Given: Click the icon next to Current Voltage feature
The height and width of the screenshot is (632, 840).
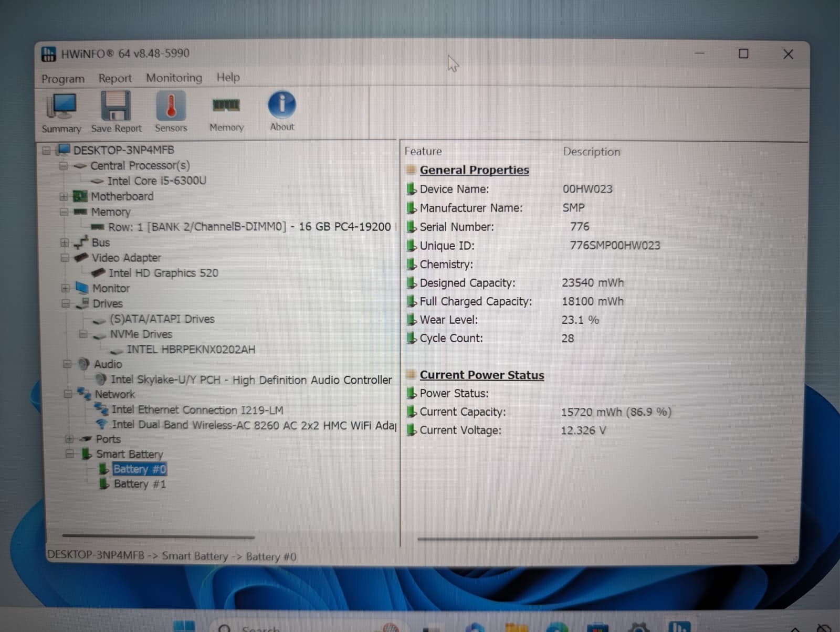Looking at the screenshot, I should click(412, 430).
